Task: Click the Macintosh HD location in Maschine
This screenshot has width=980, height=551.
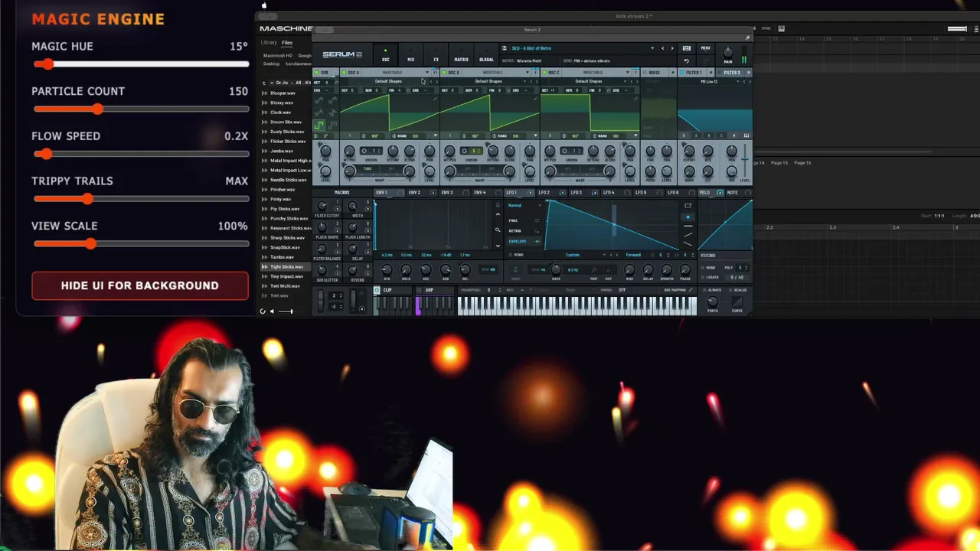Action: [277, 55]
